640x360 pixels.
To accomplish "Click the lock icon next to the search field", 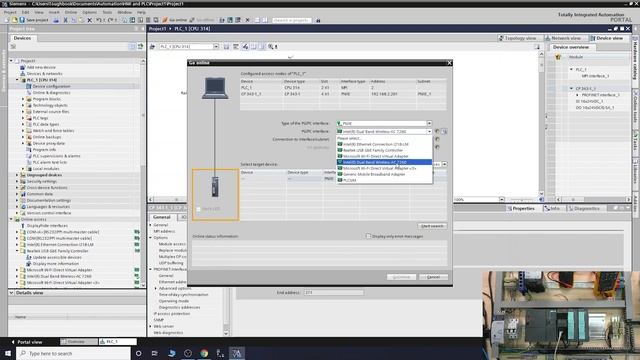I will pyautogui.click(x=318, y=20).
